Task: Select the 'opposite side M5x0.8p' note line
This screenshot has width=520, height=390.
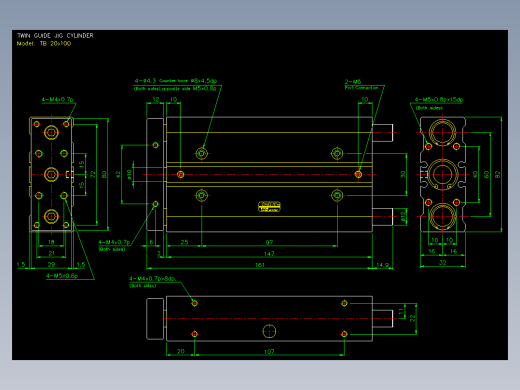Action: click(189, 89)
